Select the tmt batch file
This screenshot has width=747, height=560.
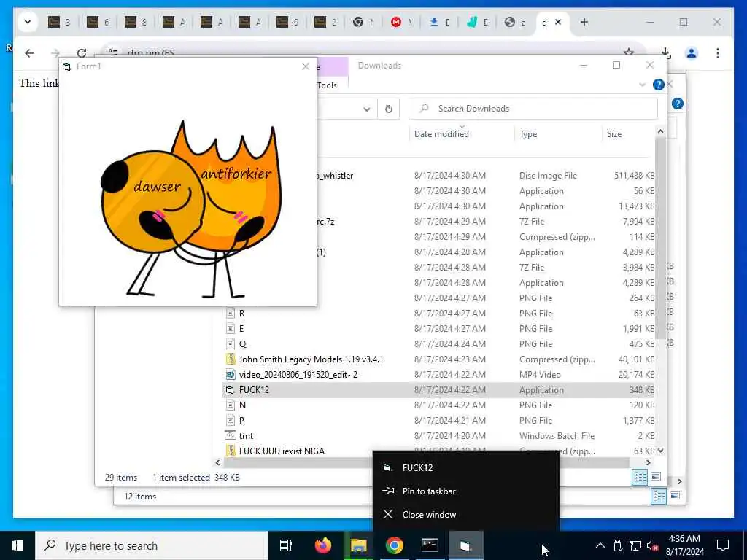pos(438,436)
